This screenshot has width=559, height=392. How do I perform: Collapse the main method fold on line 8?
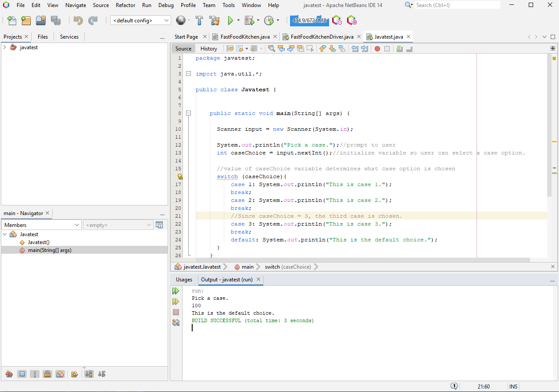click(x=188, y=113)
